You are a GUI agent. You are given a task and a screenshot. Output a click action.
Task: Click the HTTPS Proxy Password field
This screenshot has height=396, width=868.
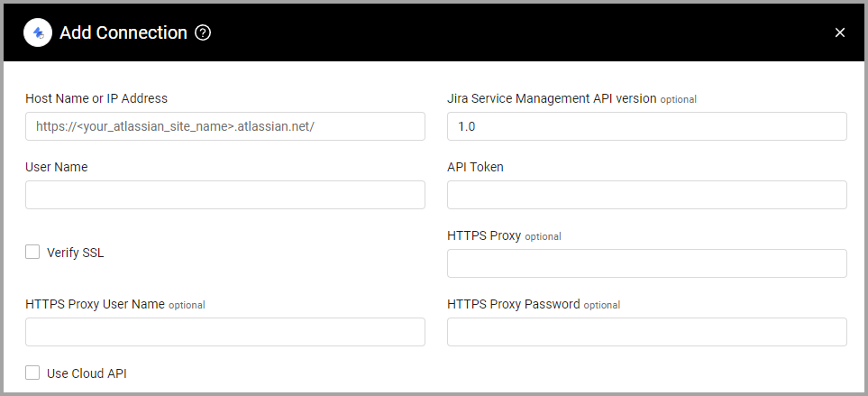click(647, 332)
